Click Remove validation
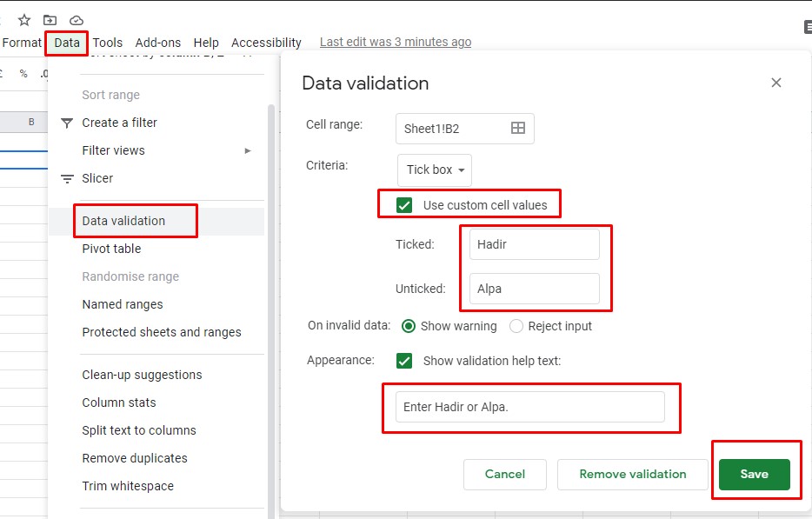 [632, 474]
